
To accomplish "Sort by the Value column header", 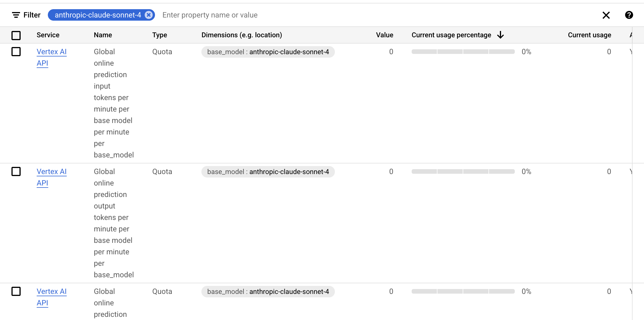I will point(384,35).
